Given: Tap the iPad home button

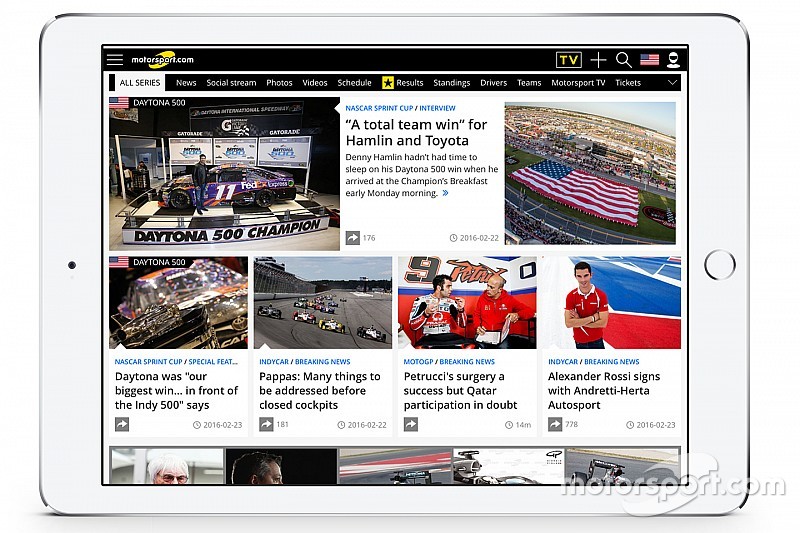Looking at the screenshot, I should coord(719,265).
